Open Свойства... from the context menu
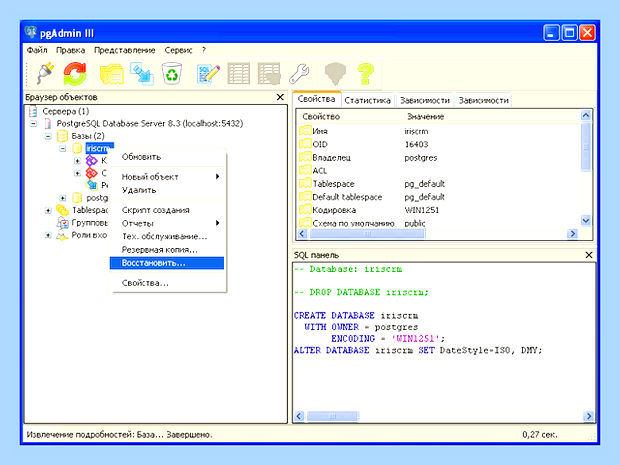 click(x=166, y=283)
